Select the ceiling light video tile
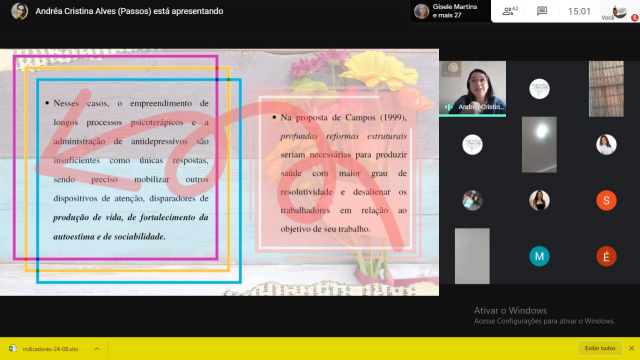This screenshot has width=640, height=360. [x=539, y=144]
